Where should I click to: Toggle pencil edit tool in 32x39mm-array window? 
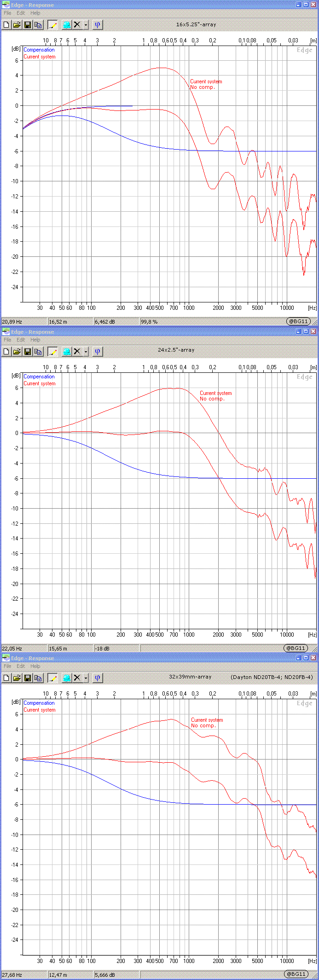click(52, 678)
